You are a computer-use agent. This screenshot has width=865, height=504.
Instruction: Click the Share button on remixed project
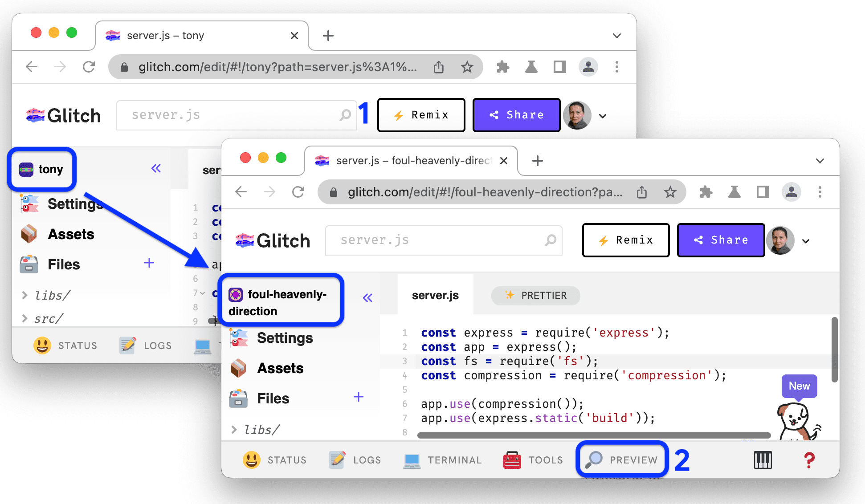coord(720,240)
